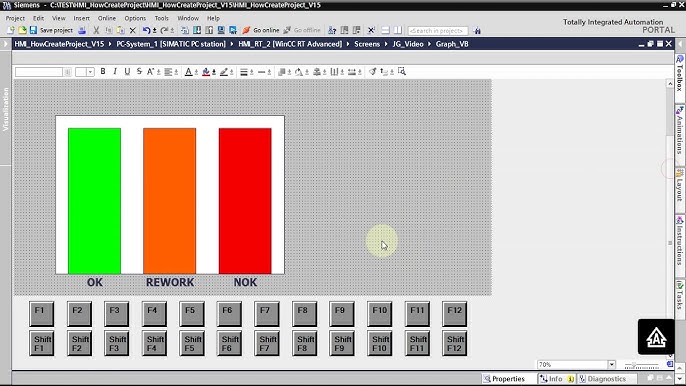This screenshot has width=686, height=386.
Task: Select the orange REWORK bar
Action: (170, 201)
